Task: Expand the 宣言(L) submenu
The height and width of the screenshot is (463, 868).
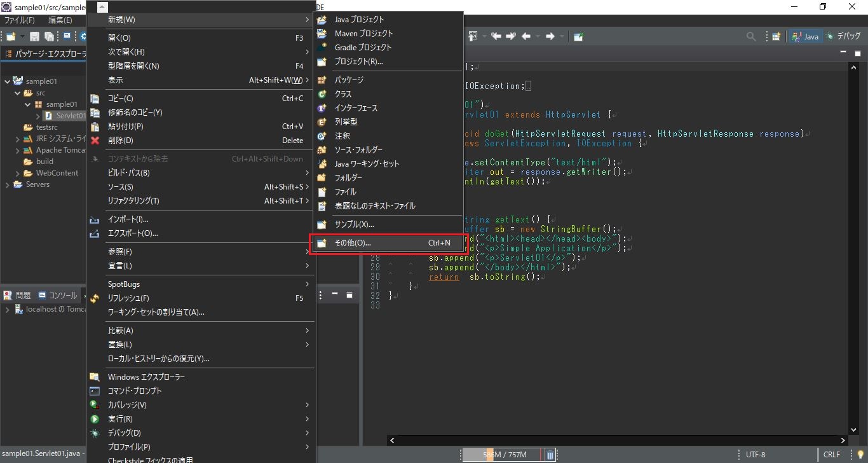Action: pyautogui.click(x=201, y=266)
